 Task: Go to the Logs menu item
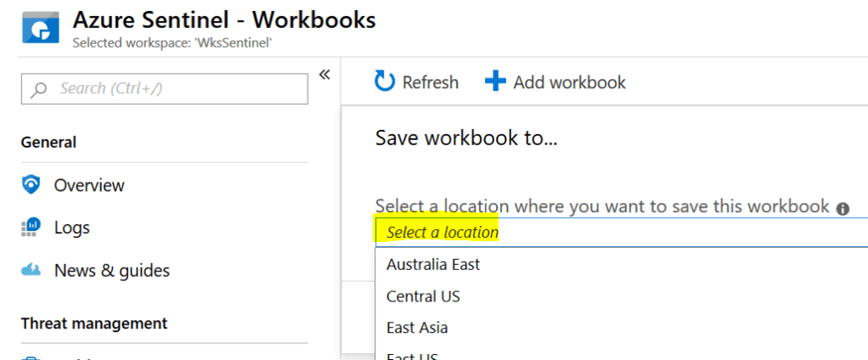[72, 228]
